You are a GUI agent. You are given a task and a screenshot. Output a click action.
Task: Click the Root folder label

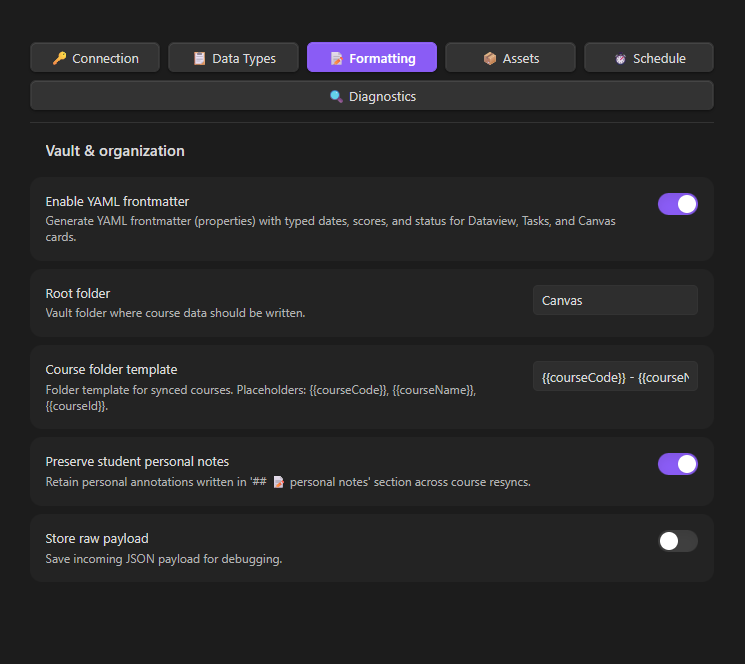(x=77, y=294)
